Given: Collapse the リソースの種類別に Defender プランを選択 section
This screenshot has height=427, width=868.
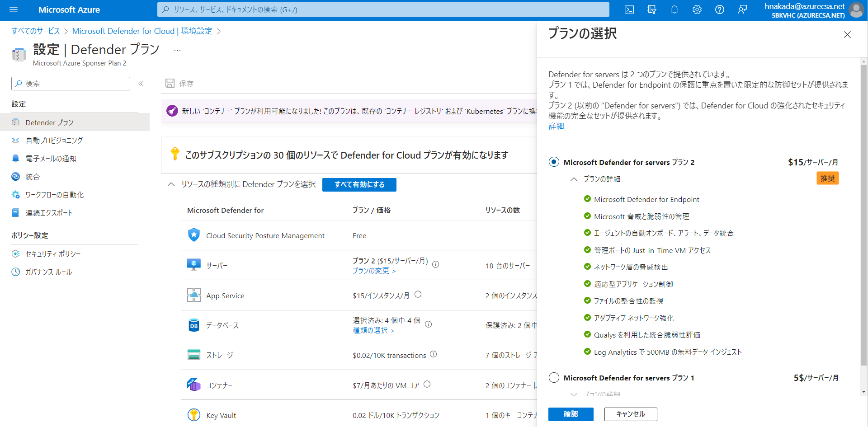Looking at the screenshot, I should click(x=171, y=184).
